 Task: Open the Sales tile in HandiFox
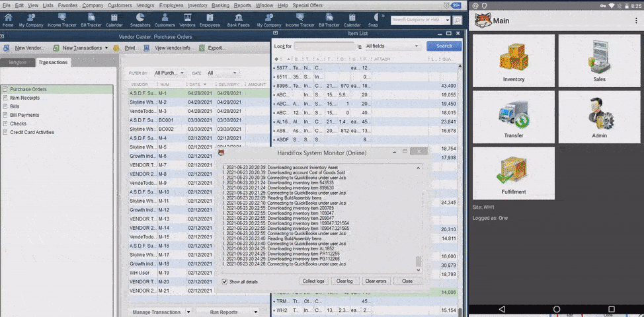(599, 61)
